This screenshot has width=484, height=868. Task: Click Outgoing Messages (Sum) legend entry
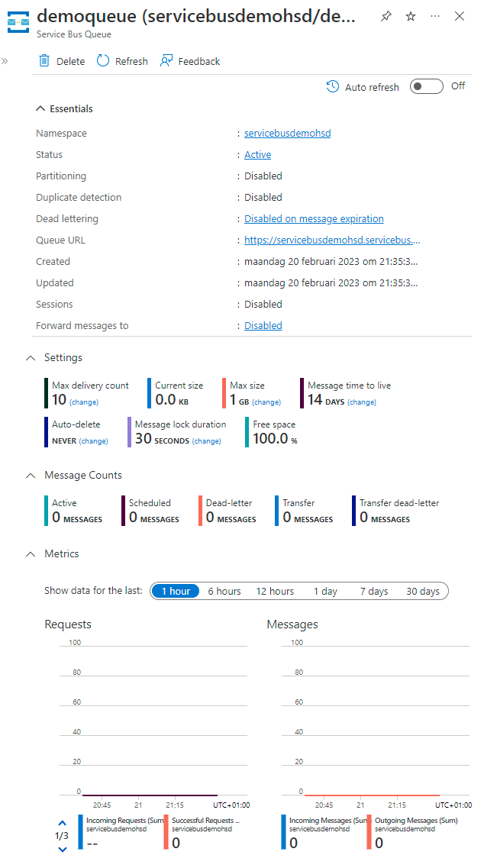[412, 831]
